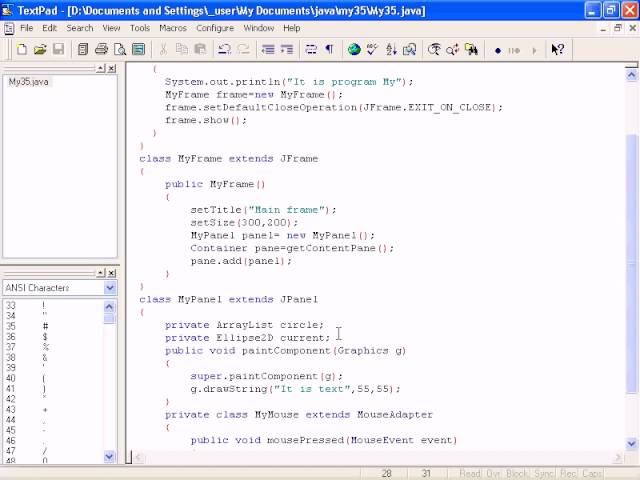640x480 pixels.
Task: Increase indent with the indent icon
Action: click(x=287, y=50)
